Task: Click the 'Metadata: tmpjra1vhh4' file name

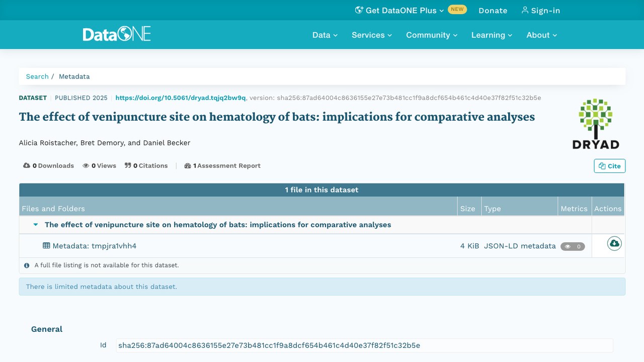Action: click(x=95, y=246)
